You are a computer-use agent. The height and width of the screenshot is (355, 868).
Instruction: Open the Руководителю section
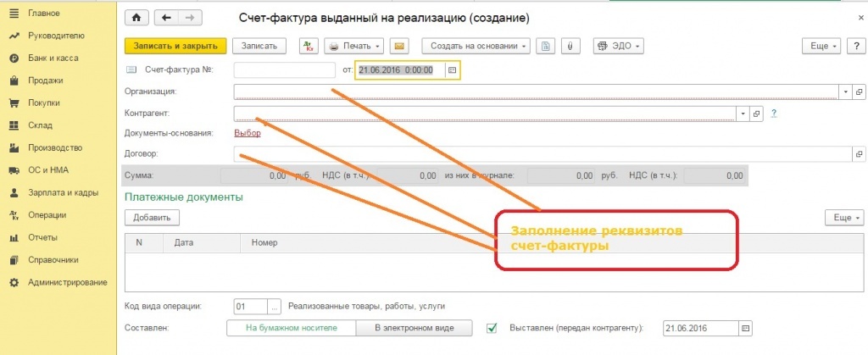coord(56,36)
